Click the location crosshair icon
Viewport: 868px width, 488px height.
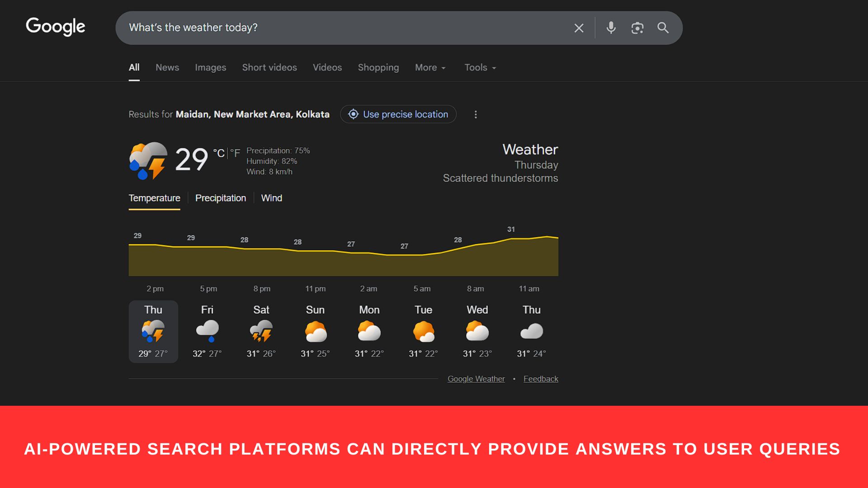[x=353, y=114]
